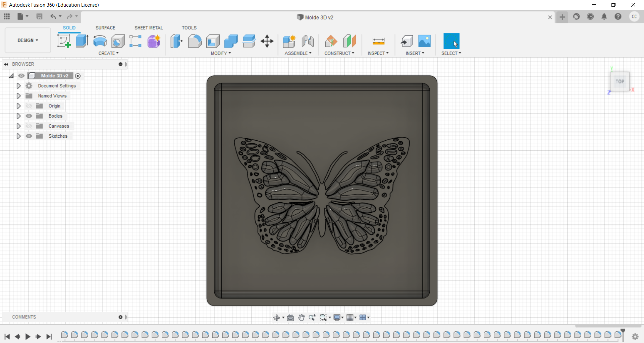Open the Help question mark icon
This screenshot has height=343, width=644.
click(x=618, y=17)
